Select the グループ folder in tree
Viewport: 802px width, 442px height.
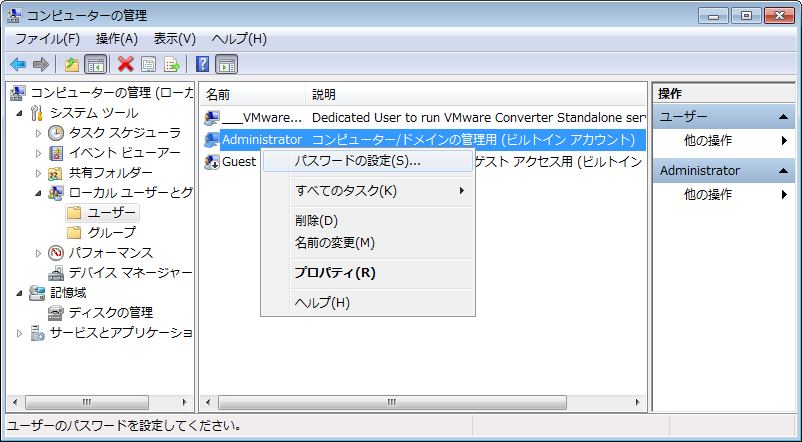102,233
